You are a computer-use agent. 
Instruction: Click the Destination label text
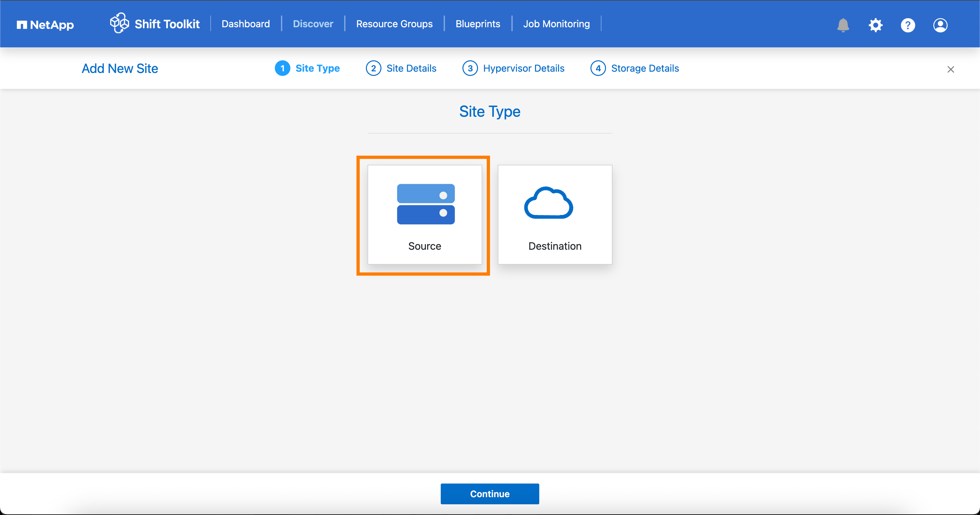[555, 246]
